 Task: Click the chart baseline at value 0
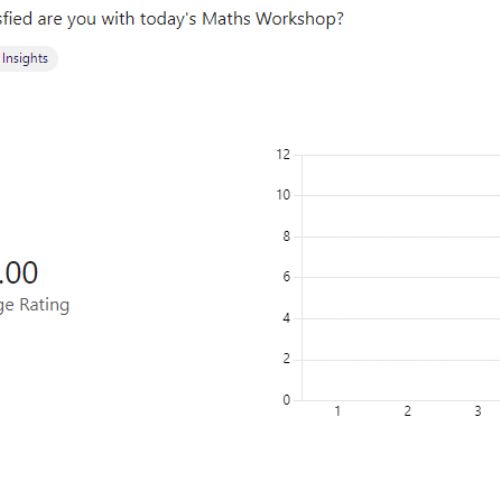coord(401,400)
